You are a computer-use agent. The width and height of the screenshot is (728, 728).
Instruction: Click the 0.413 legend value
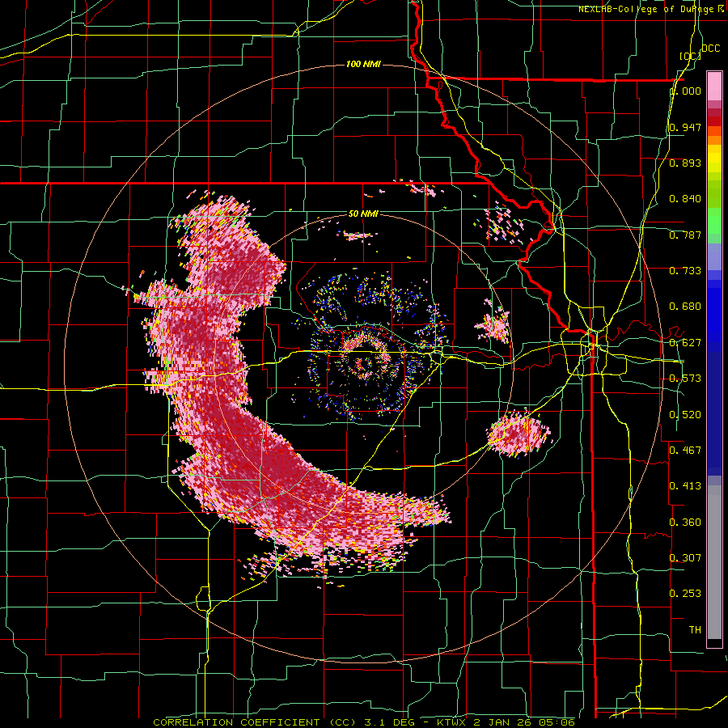click(685, 486)
